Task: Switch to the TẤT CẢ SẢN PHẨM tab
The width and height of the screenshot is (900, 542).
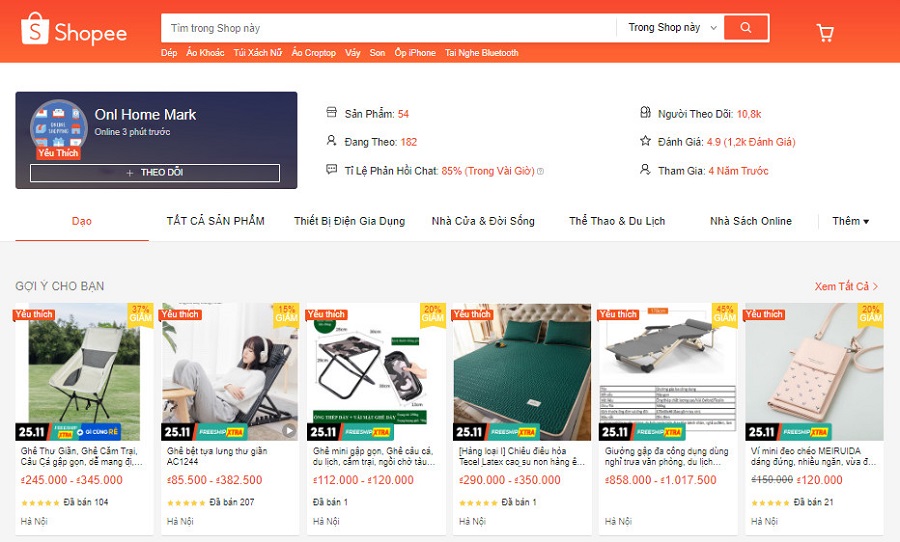Action: tap(216, 221)
